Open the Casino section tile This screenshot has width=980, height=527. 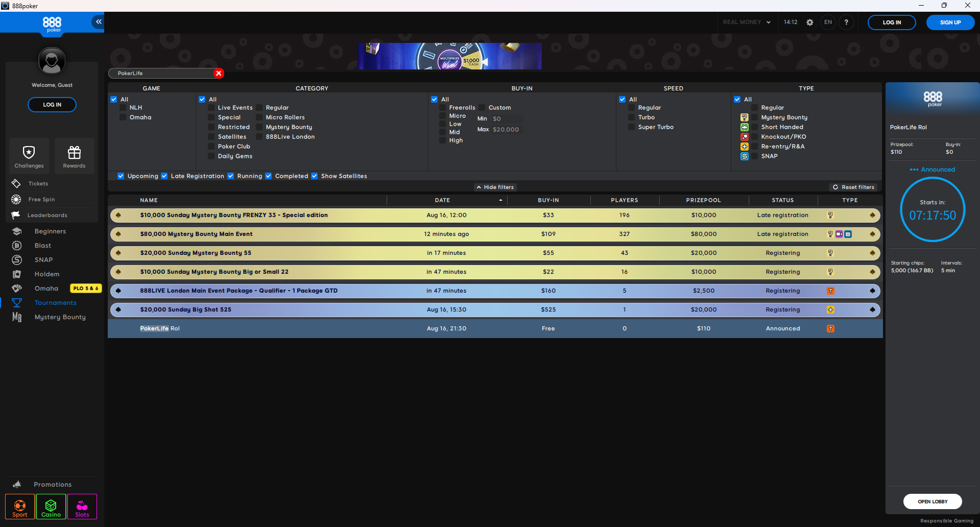click(x=51, y=507)
